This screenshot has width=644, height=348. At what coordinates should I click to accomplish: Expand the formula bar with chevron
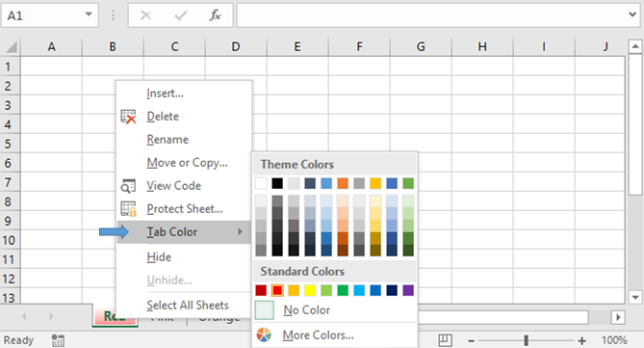tap(632, 14)
